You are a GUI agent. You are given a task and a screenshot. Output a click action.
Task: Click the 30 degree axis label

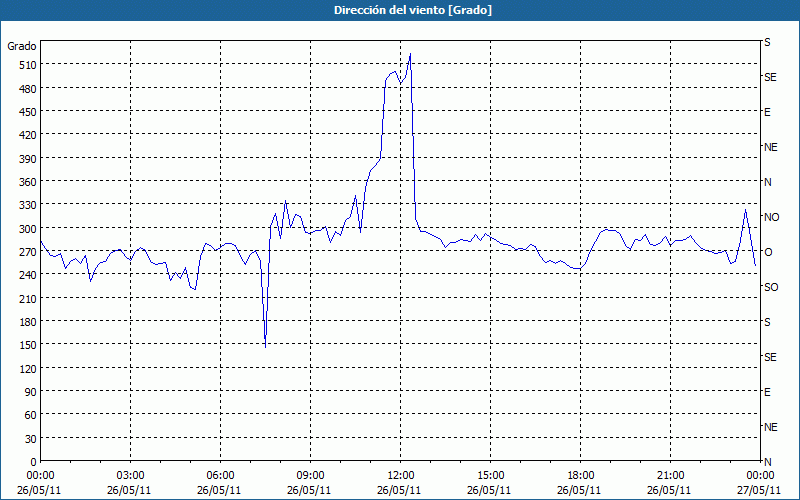pyautogui.click(x=31, y=439)
